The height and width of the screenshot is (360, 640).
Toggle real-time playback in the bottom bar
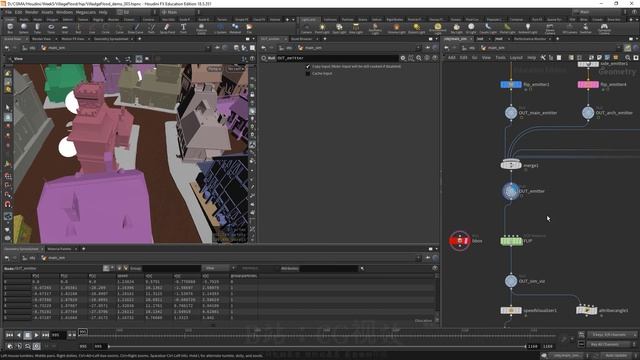(x=36, y=346)
